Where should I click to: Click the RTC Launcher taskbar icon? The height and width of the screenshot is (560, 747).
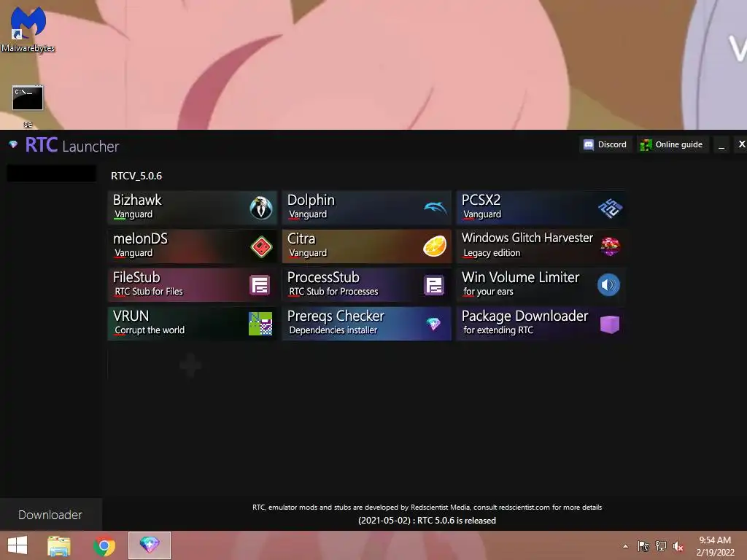point(150,545)
